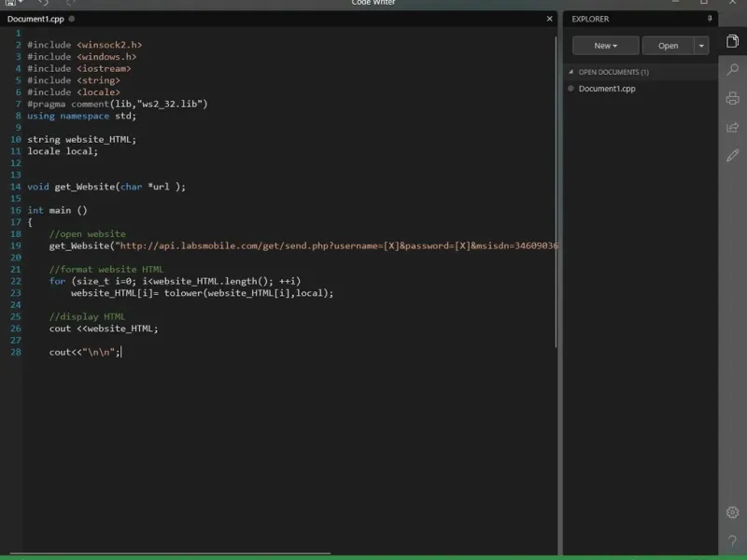Close the Document1.cpp editor tab
747x560 pixels.
549,19
